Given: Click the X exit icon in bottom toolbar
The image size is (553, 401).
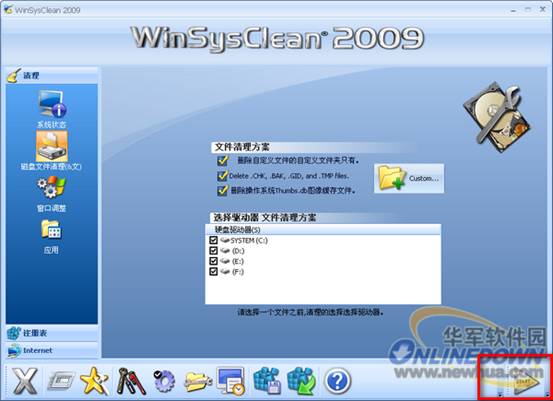Looking at the screenshot, I should [25, 381].
